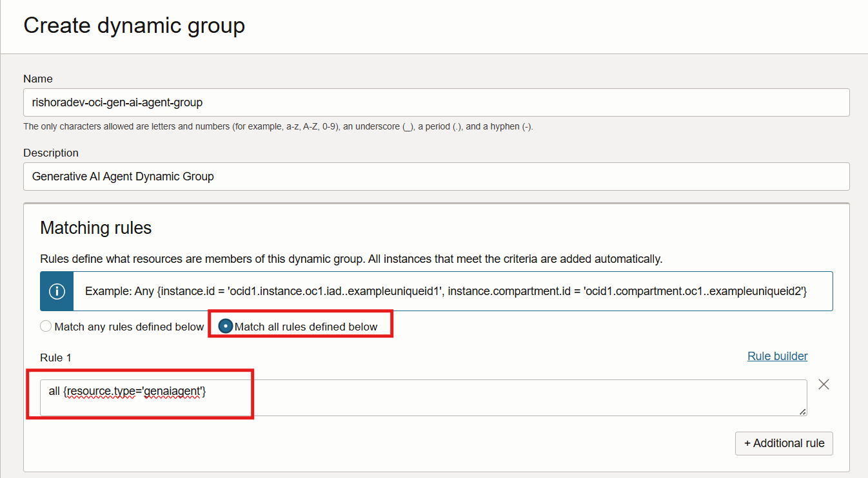Select the Match any rules radio button
The width and height of the screenshot is (868, 478).
(46, 327)
